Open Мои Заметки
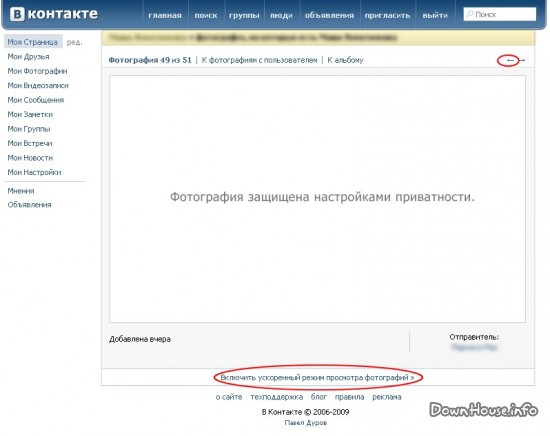550x436 pixels. [30, 114]
